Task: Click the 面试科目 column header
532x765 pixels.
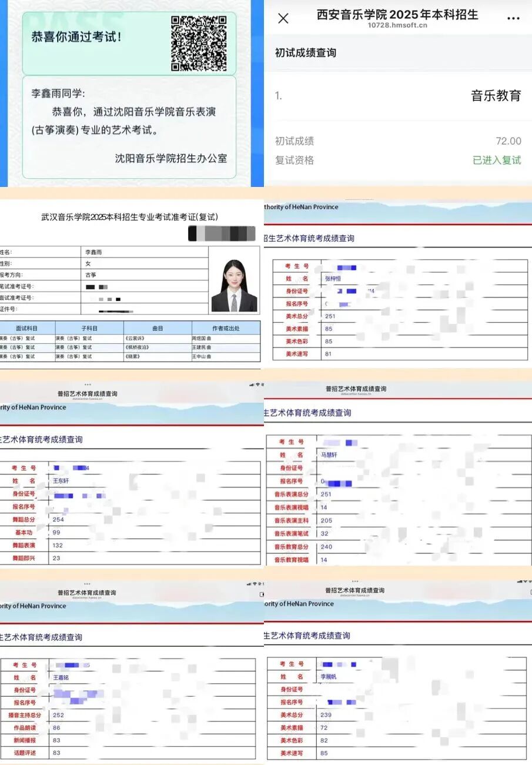Action: click(26, 328)
